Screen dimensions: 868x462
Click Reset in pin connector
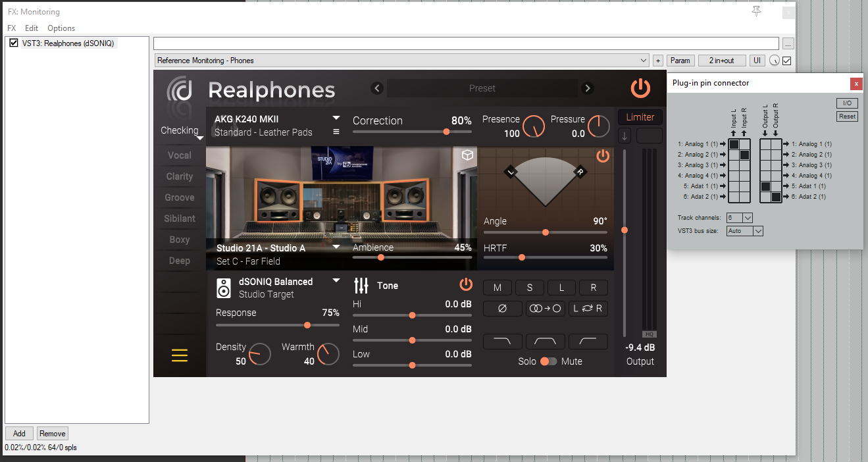click(x=848, y=116)
